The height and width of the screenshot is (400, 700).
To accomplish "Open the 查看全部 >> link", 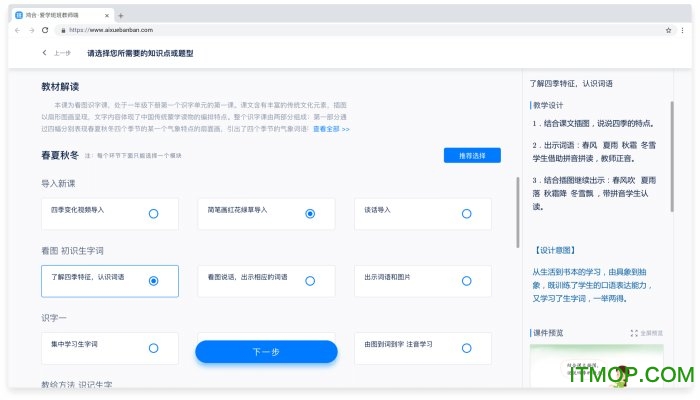I will click(x=331, y=129).
